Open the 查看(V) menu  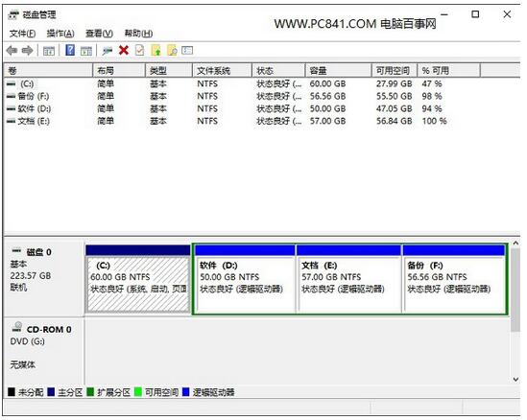[99, 34]
